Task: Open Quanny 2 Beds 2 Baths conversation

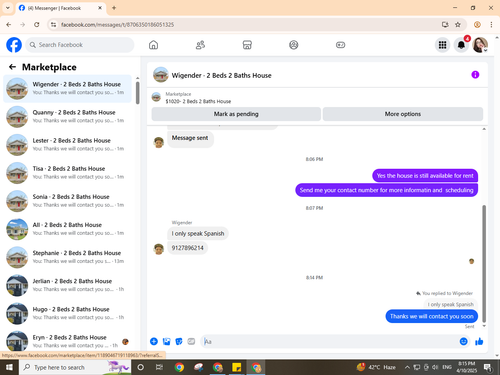Action: [67, 117]
